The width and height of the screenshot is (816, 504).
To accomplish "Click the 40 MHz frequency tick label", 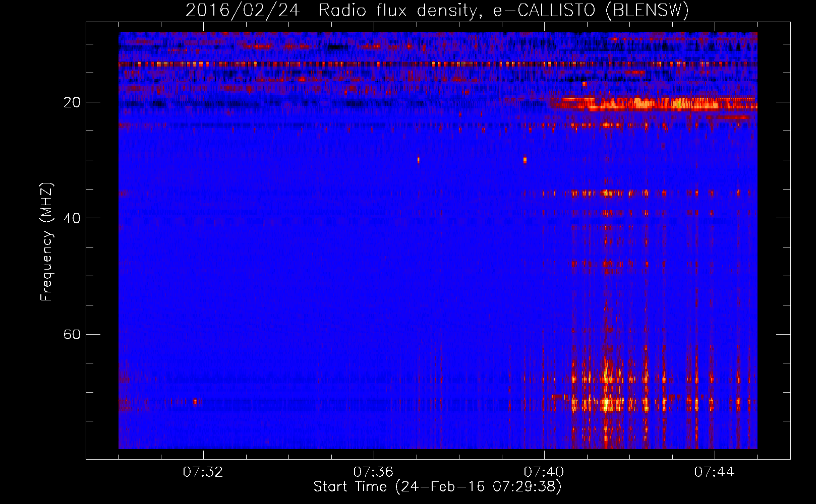I will [x=72, y=218].
